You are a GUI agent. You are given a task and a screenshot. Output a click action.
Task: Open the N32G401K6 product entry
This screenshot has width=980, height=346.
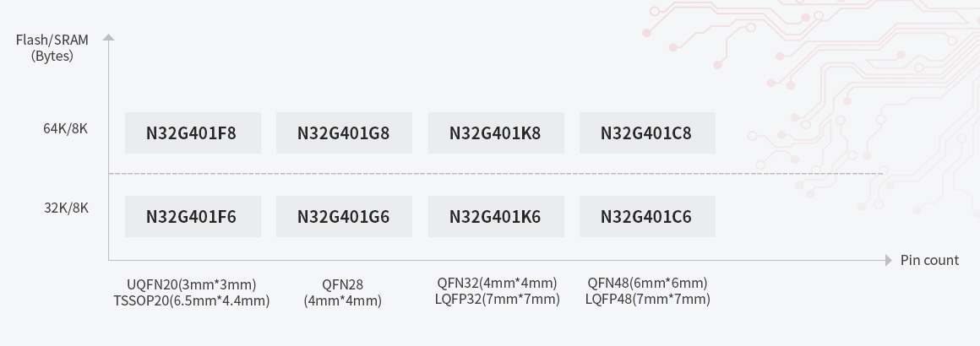tap(495, 217)
